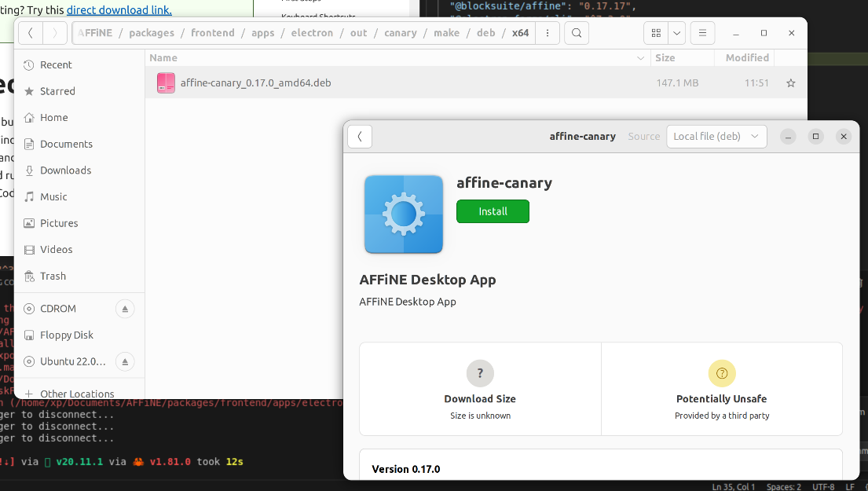Go back in the Software window
Viewport: 868px width, 491px height.
click(360, 136)
